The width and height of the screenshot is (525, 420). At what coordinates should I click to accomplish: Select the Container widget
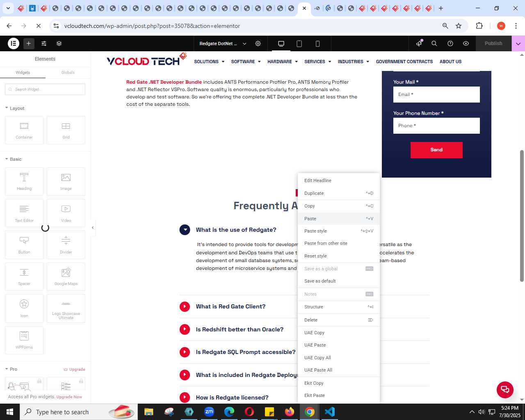click(x=24, y=130)
